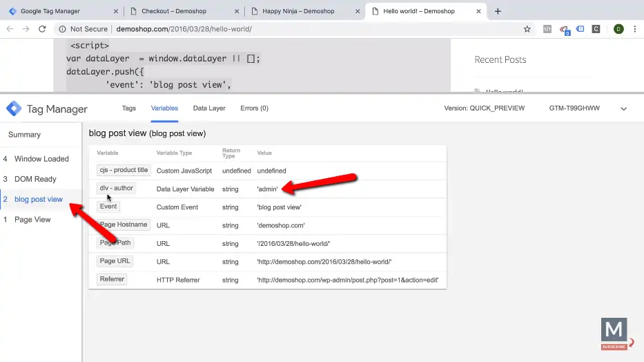Click the 'cjs - product title' variable button
Viewport: 644px width, 362px height.
tap(124, 170)
